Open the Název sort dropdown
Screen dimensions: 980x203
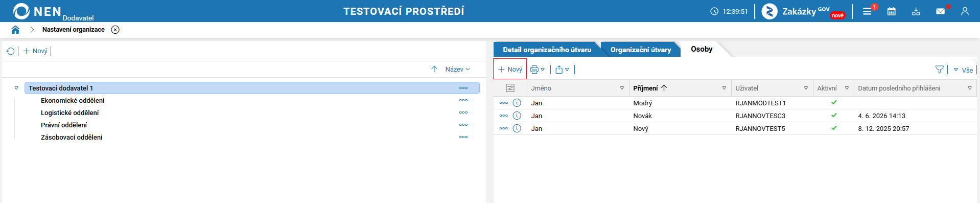pos(457,69)
